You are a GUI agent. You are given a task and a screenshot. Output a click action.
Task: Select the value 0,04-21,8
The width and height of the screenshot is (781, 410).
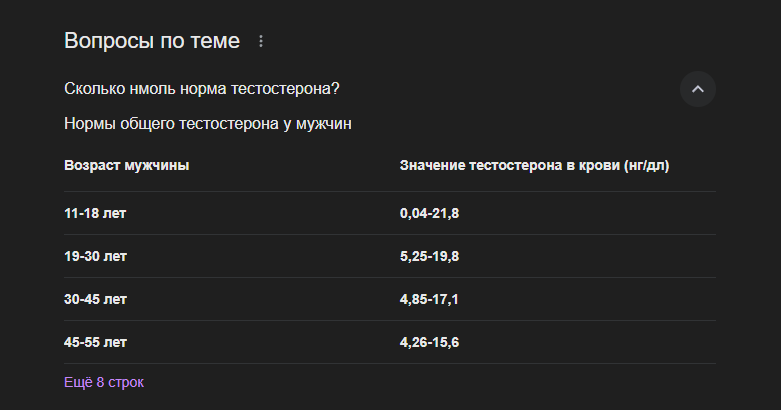[x=429, y=213]
